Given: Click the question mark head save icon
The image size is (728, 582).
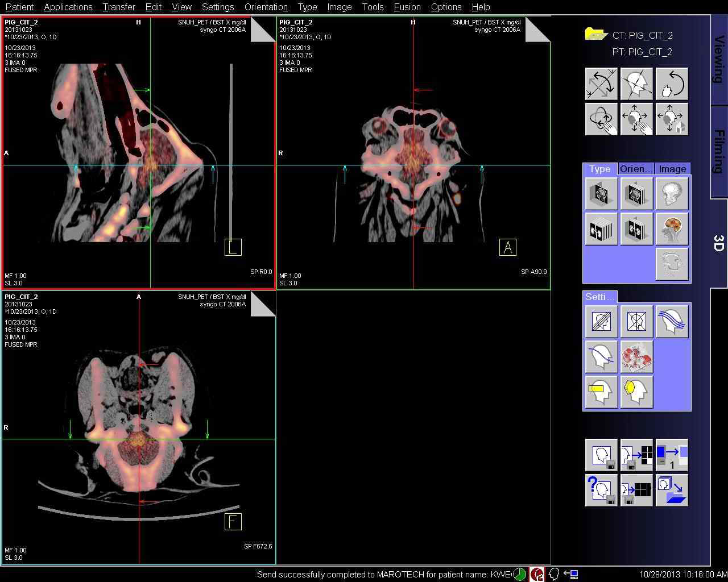Looking at the screenshot, I should [601, 490].
